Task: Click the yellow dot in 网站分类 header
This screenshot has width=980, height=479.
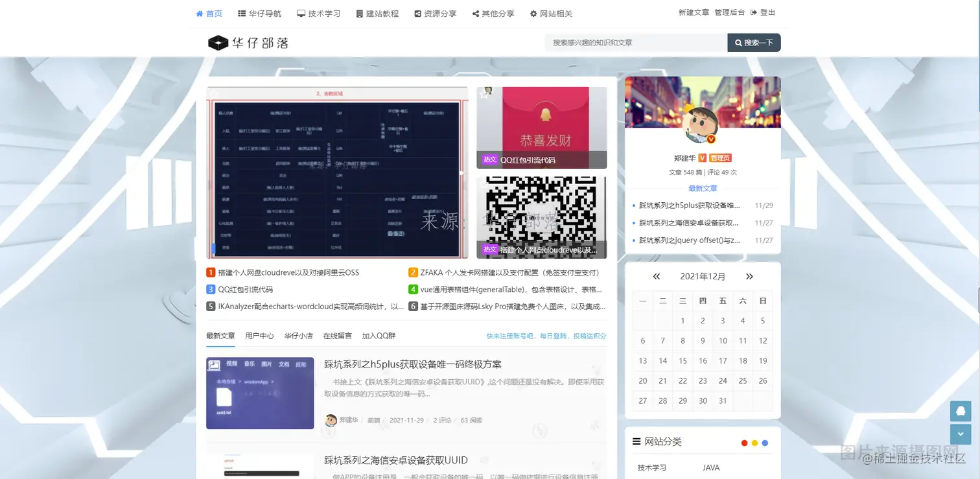Action: (754, 443)
